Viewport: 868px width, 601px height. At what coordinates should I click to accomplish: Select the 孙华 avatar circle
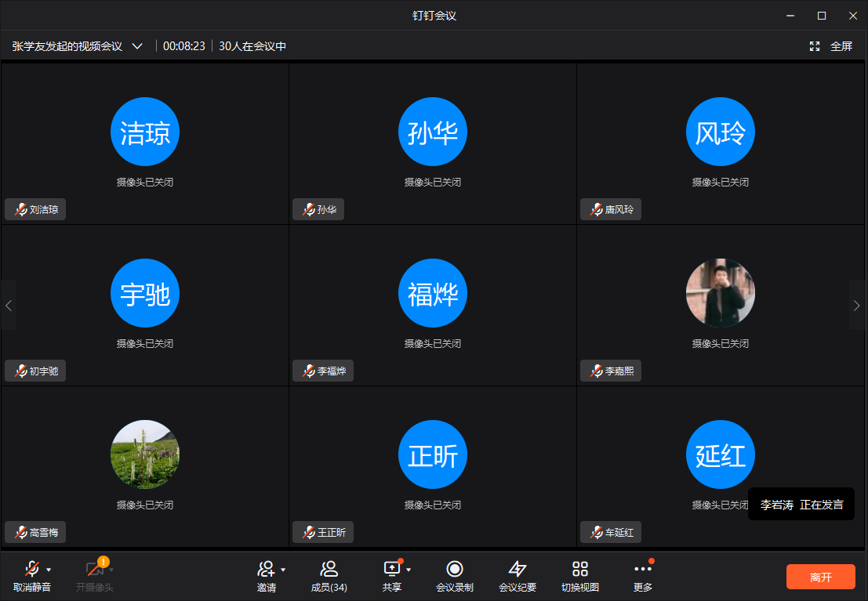(x=433, y=132)
